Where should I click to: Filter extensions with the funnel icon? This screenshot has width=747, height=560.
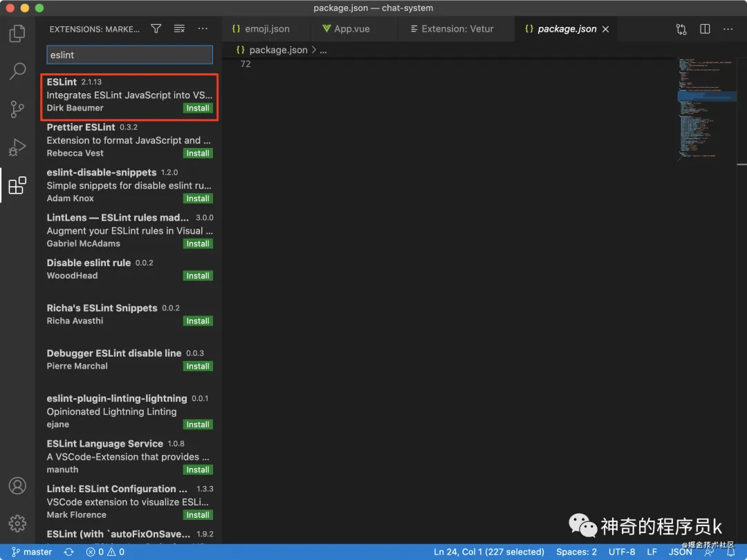tap(156, 29)
